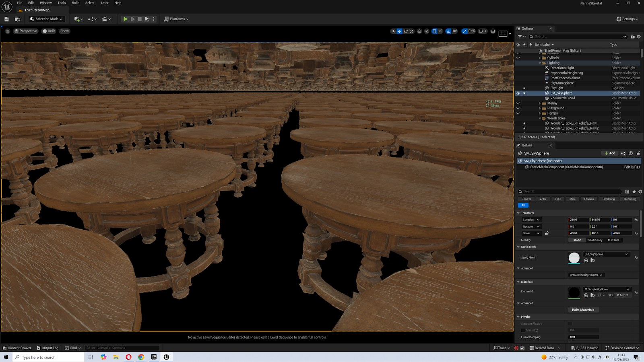The image size is (644, 362).
Task: Maximize or restore viewport layout icon
Action: (x=493, y=31)
